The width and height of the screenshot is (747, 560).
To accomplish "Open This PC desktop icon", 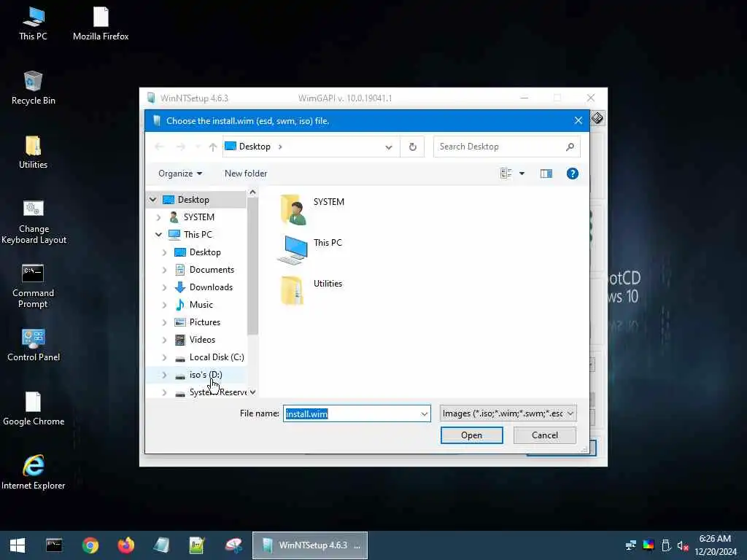I will pos(33,24).
